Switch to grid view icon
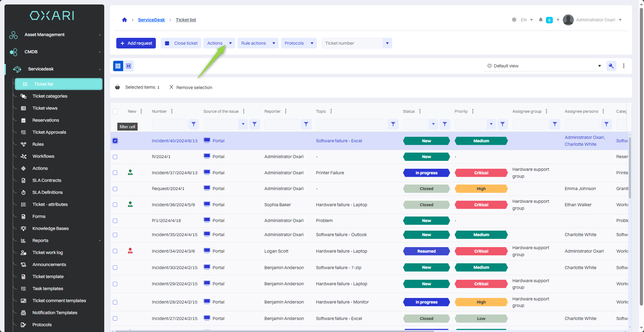Screen dimensions: 644x332 point(118,66)
